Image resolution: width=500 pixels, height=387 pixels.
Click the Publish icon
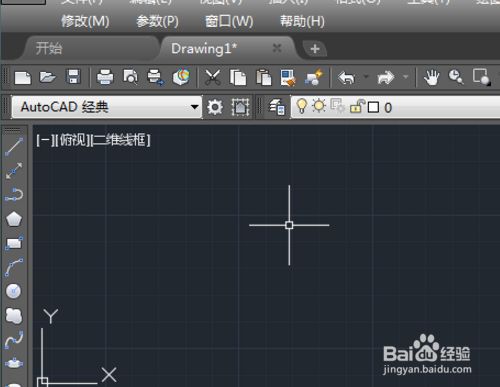pos(156,77)
